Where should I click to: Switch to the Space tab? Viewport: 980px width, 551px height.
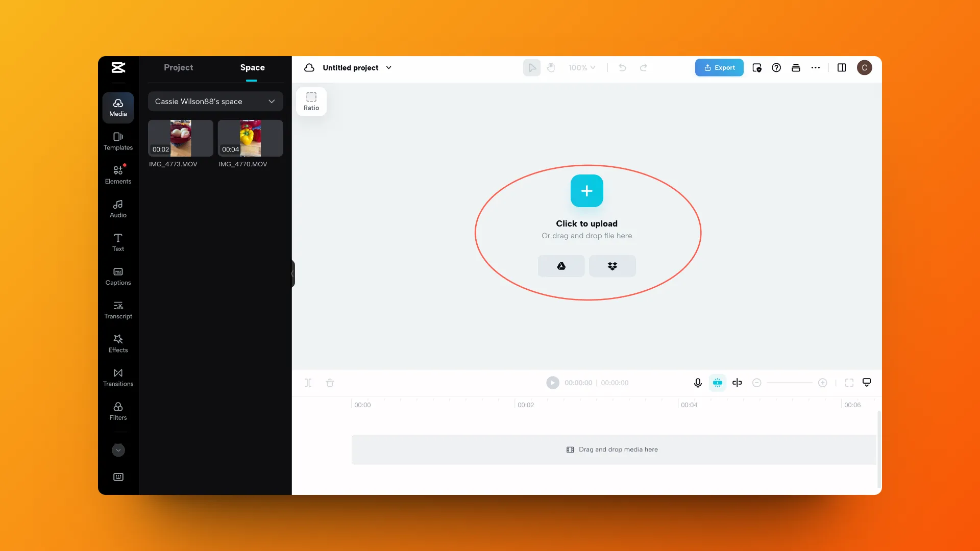pos(252,67)
